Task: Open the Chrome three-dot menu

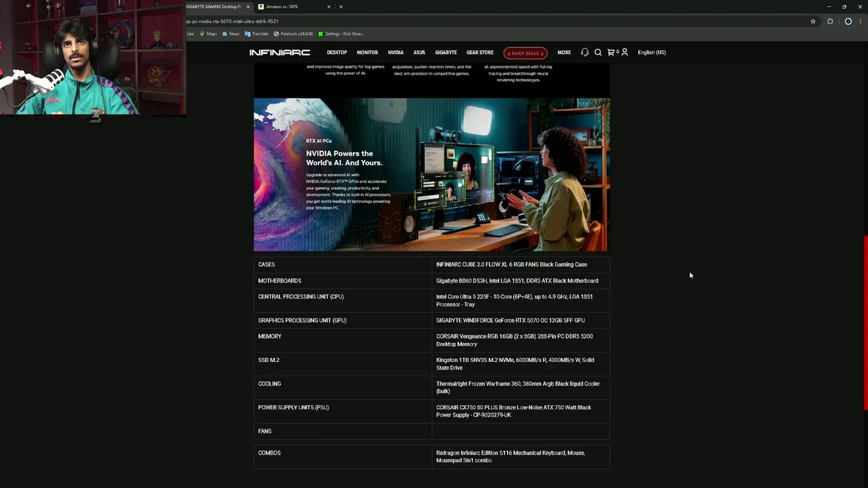Action: (861, 21)
